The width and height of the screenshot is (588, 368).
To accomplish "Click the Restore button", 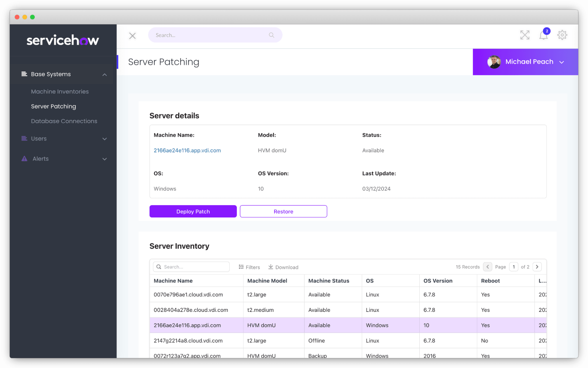I will coord(283,211).
